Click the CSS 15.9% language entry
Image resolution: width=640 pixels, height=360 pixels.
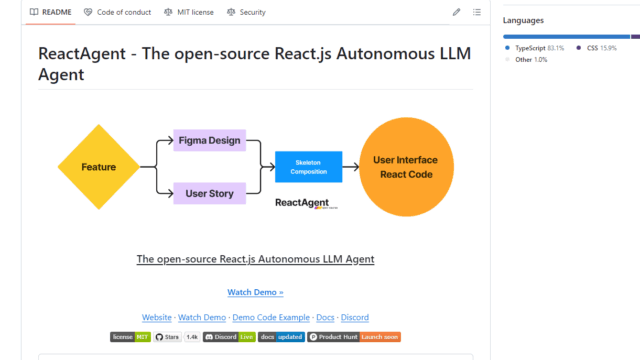click(x=596, y=48)
